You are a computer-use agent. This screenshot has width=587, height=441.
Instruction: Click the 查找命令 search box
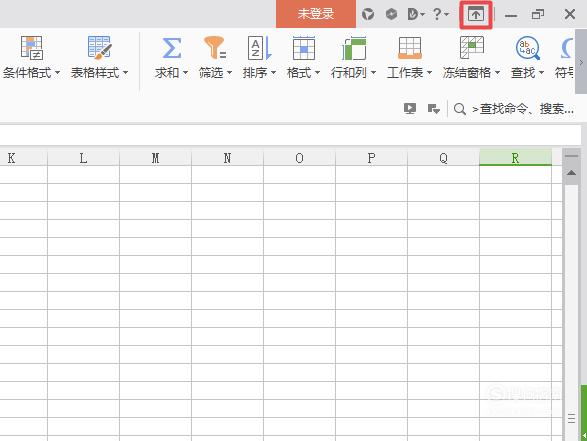coord(523,109)
